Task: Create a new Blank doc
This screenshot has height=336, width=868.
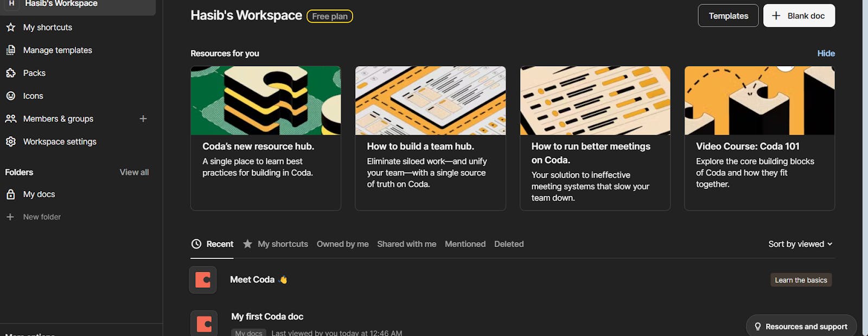Action: click(799, 16)
